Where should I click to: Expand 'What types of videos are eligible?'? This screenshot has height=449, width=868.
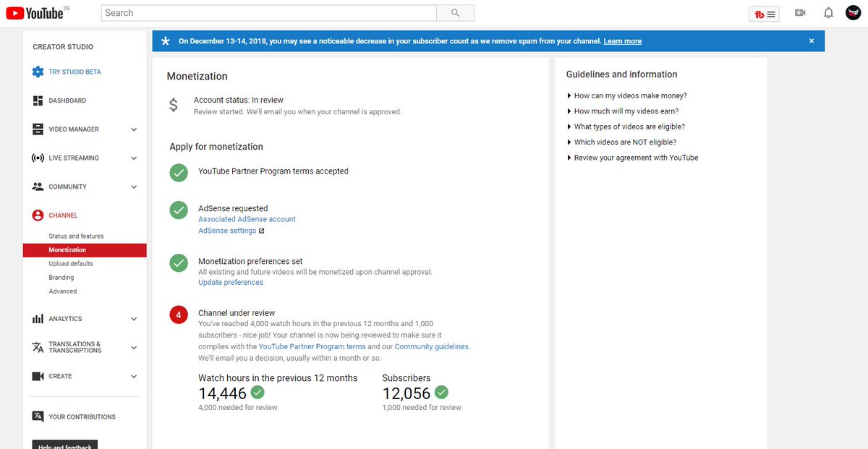point(625,127)
